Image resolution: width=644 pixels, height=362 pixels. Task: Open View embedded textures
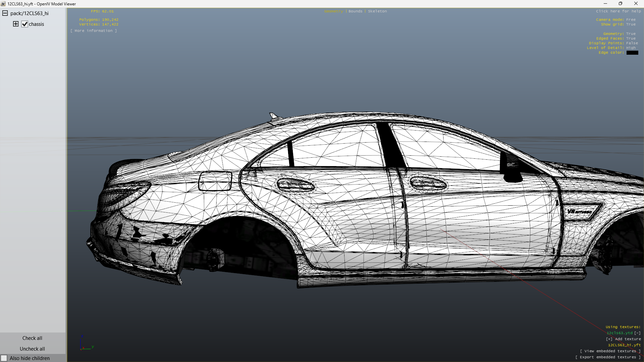610,351
